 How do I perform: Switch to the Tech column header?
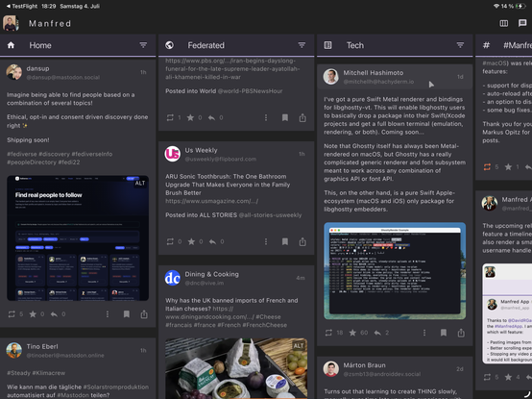pos(395,45)
